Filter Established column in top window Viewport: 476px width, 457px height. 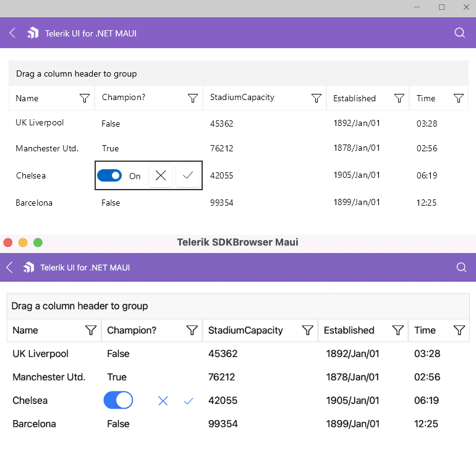point(399,98)
